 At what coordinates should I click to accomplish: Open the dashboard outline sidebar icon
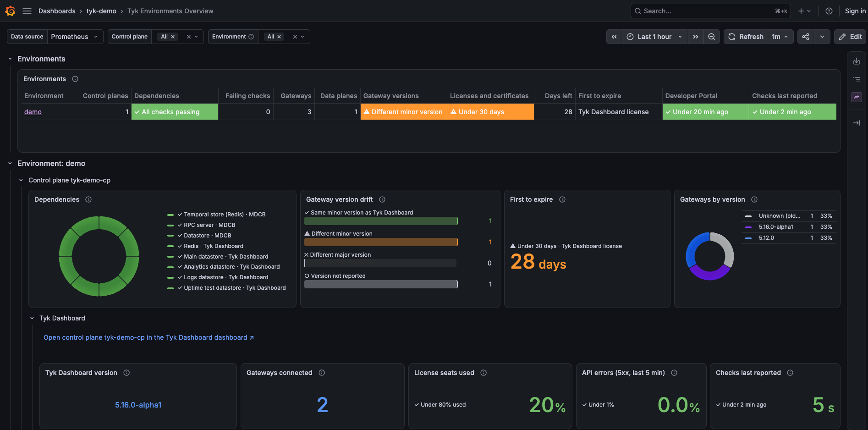(857, 79)
